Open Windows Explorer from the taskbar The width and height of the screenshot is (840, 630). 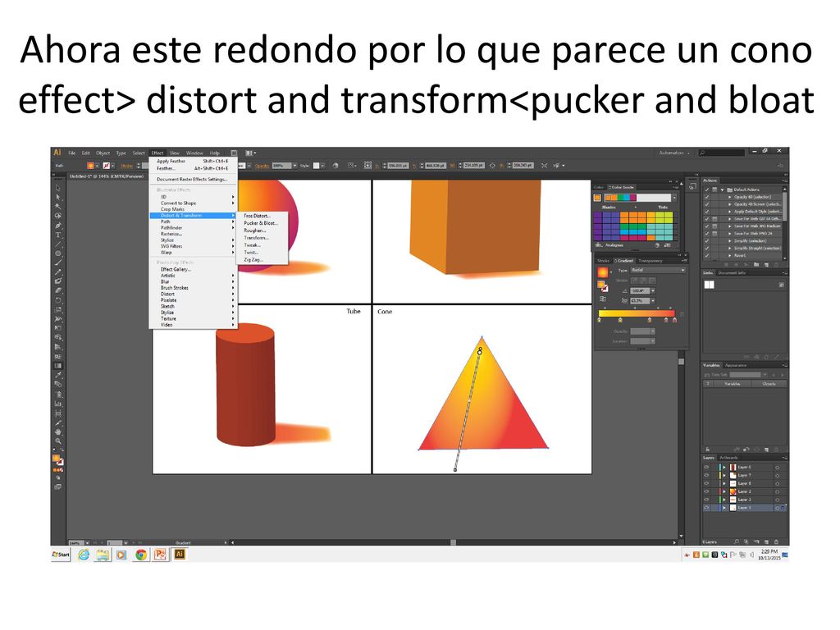103,555
